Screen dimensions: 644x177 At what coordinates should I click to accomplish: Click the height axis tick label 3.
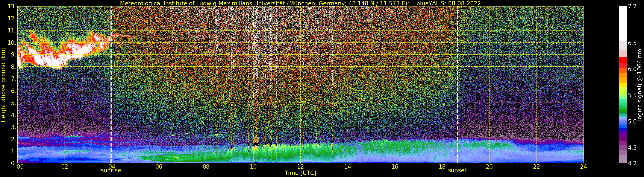tap(14, 127)
